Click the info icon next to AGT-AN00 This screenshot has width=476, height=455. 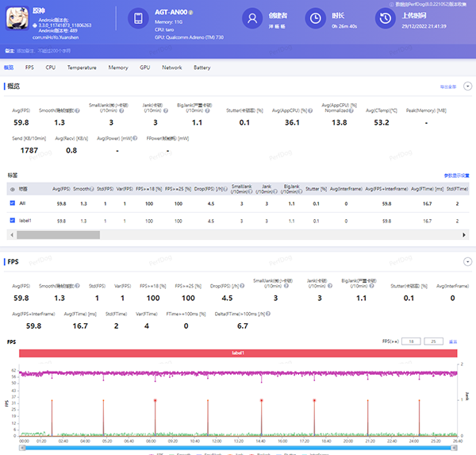190,13
